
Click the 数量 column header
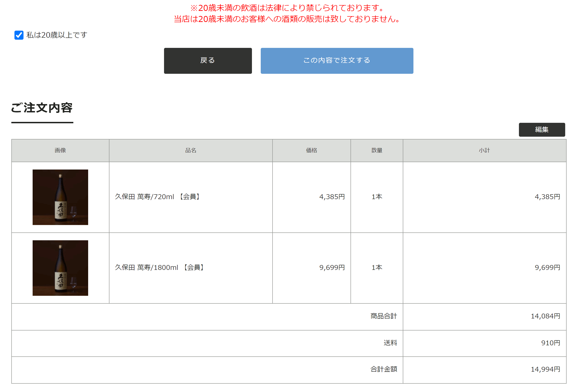(x=377, y=151)
